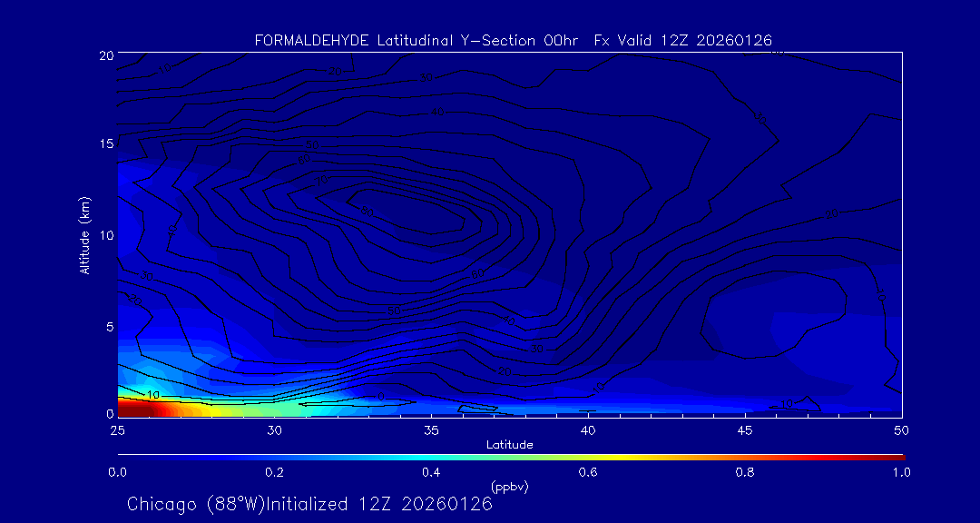Viewport: 980px width, 523px height.
Task: Click the latitude 50 x-axis tick label
Action: pyautogui.click(x=901, y=429)
